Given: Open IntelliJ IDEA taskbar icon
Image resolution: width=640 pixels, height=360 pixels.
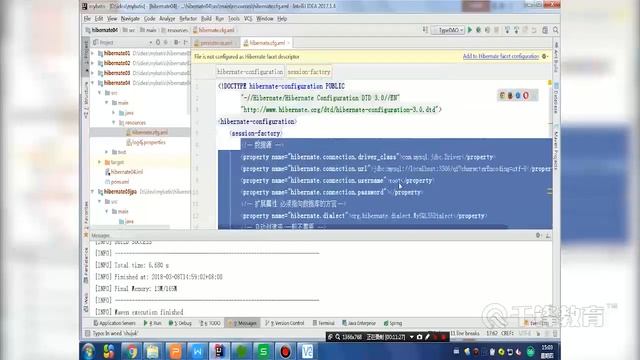Looking at the screenshot, I should coord(219,351).
